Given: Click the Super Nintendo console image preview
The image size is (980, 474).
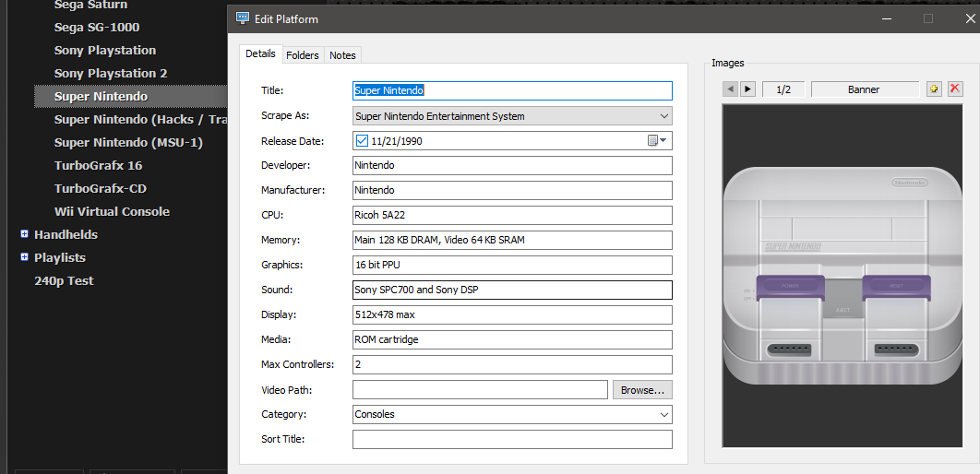Looking at the screenshot, I should (843, 276).
